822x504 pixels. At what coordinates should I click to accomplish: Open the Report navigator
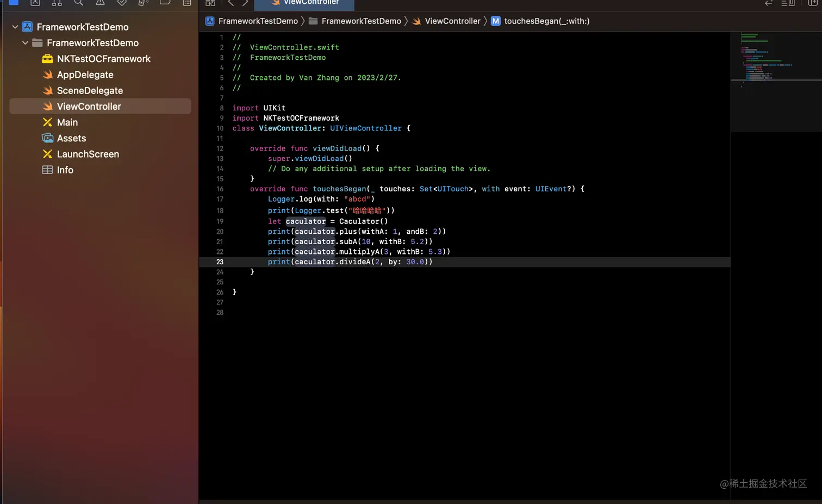click(187, 2)
